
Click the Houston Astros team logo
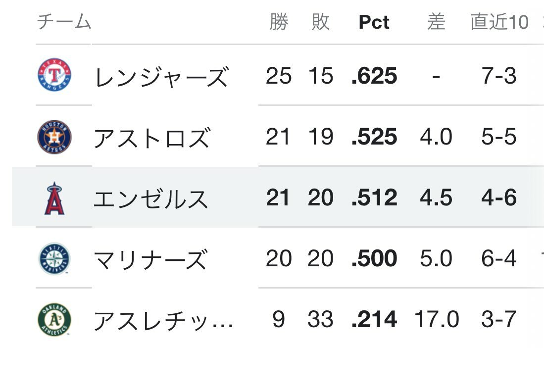54,137
